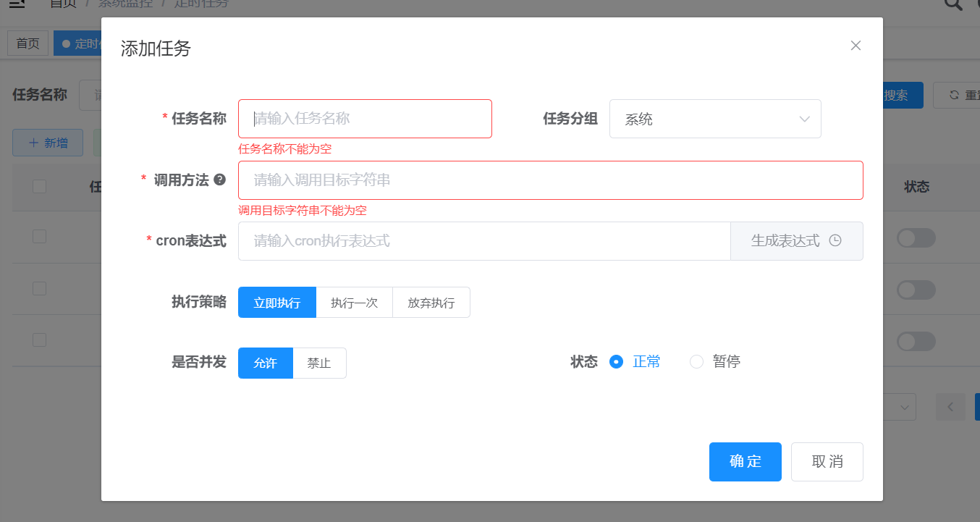This screenshot has width=980, height=522.
Task: Click the 首页 tab behind the dialog
Action: (x=28, y=43)
